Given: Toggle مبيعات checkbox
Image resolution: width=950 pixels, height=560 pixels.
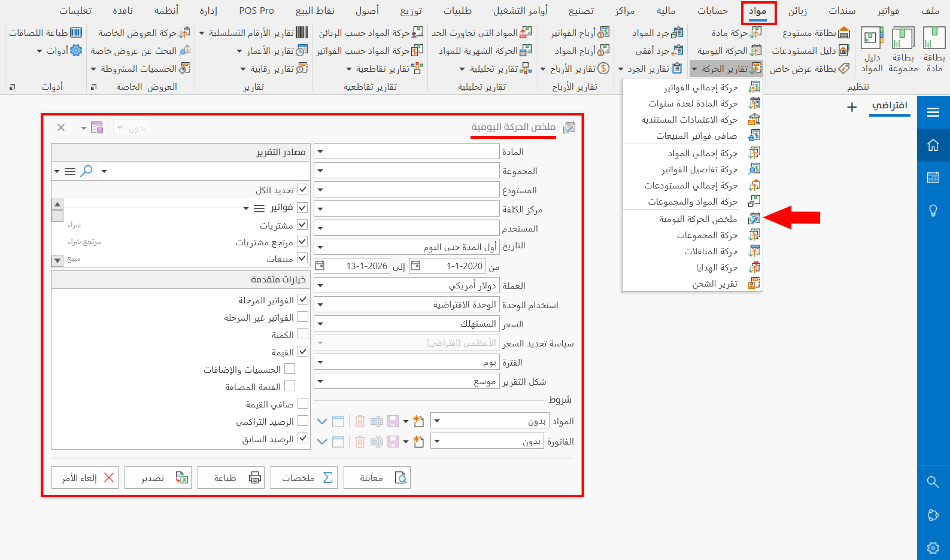Looking at the screenshot, I should 302,258.
